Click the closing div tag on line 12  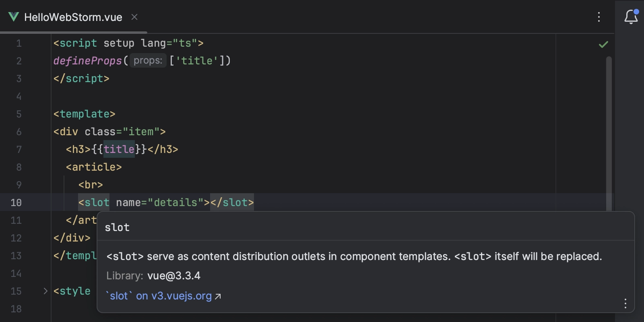[72, 238]
